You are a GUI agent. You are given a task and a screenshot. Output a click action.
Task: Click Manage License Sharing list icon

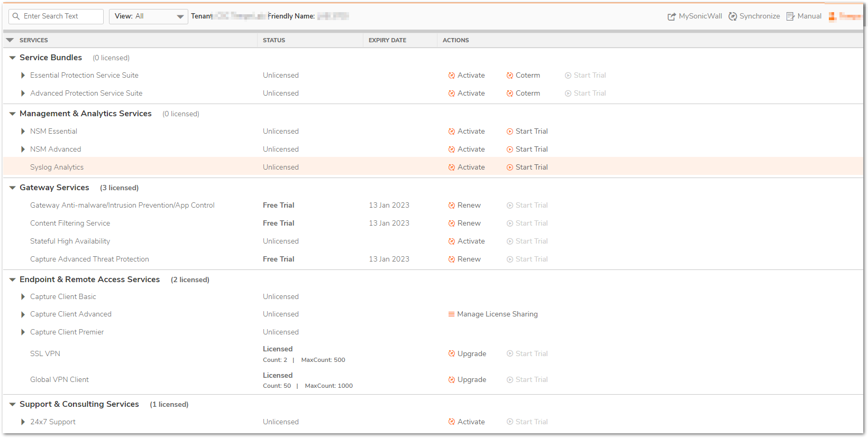(451, 314)
